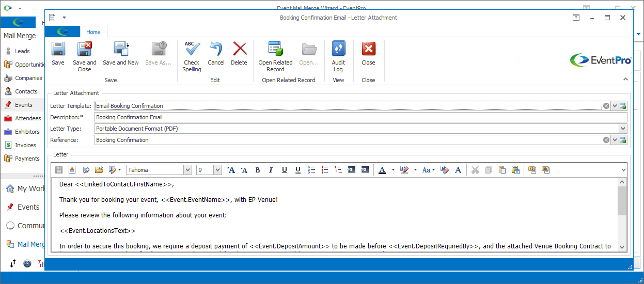
Task: Clear the Reference field value
Action: 606,140
